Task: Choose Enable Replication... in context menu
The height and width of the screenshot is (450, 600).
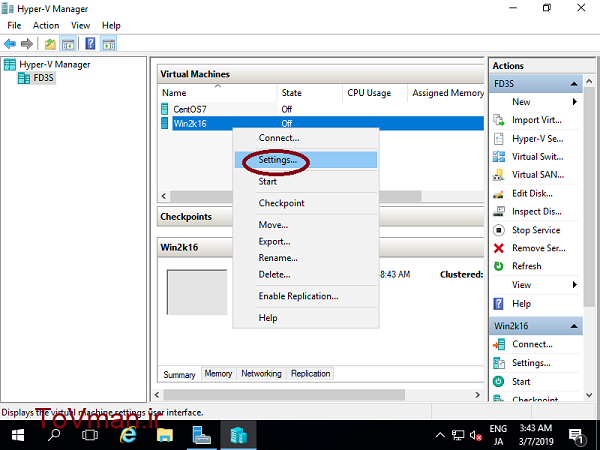Action: pyautogui.click(x=306, y=296)
